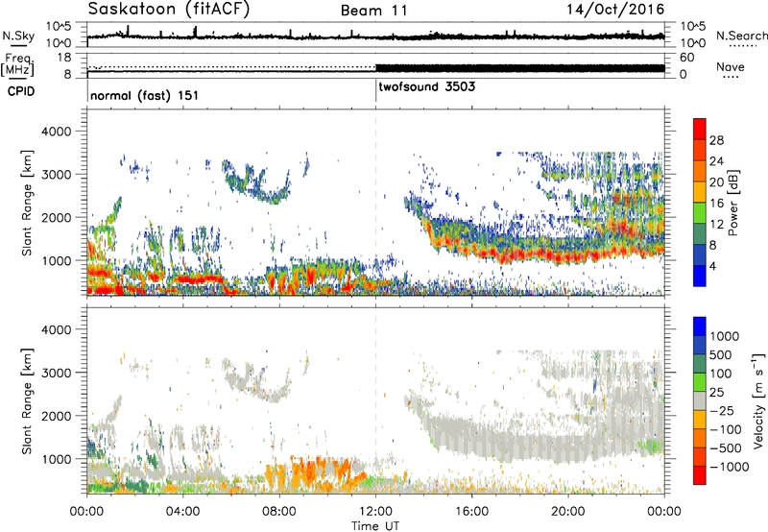Screen dimensions: 768x532
Task: Click the CPID row label
Action: [x=21, y=91]
